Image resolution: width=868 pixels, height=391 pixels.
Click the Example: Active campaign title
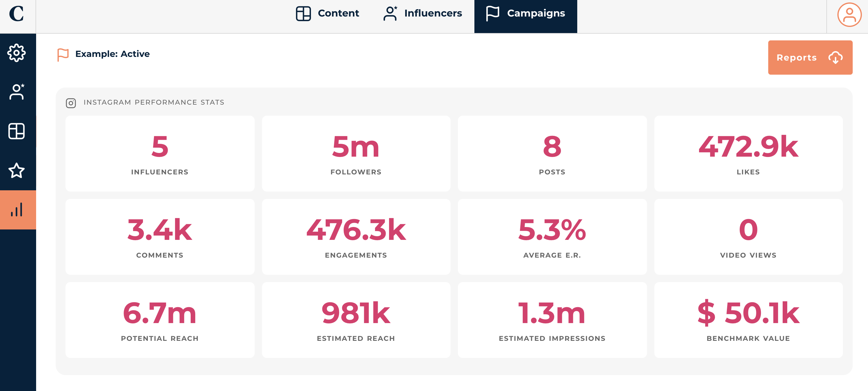112,54
